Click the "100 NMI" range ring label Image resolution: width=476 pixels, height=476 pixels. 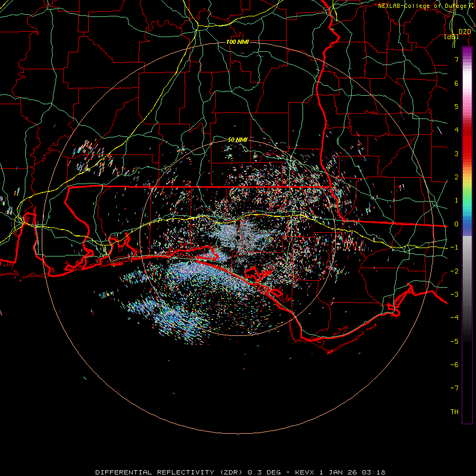pos(237,42)
